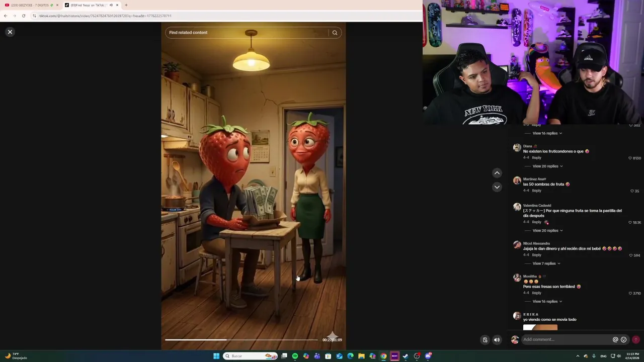Reload the TikTok page
This screenshot has height=362, width=644.
coord(23,16)
